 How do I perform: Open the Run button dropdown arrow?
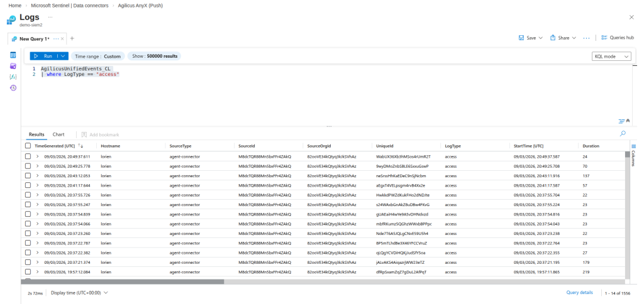(62, 56)
